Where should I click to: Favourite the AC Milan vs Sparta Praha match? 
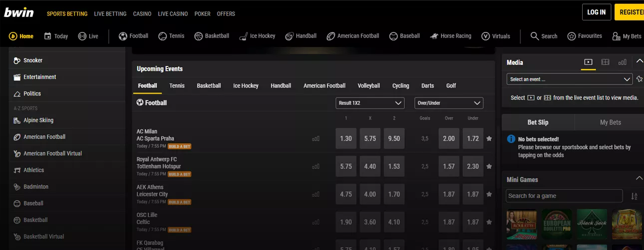point(489,138)
